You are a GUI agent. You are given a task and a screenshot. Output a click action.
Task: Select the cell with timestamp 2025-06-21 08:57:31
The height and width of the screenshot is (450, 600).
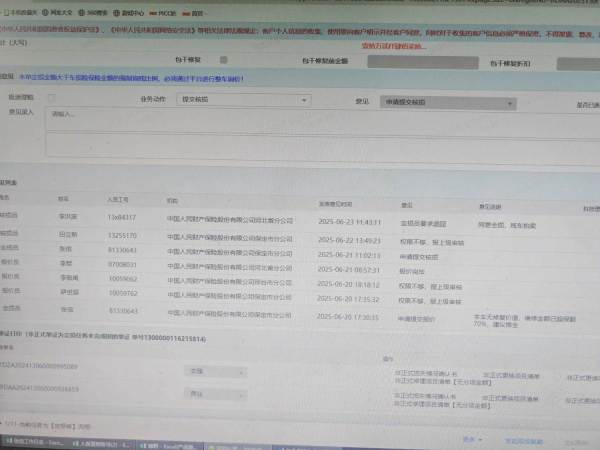348,270
